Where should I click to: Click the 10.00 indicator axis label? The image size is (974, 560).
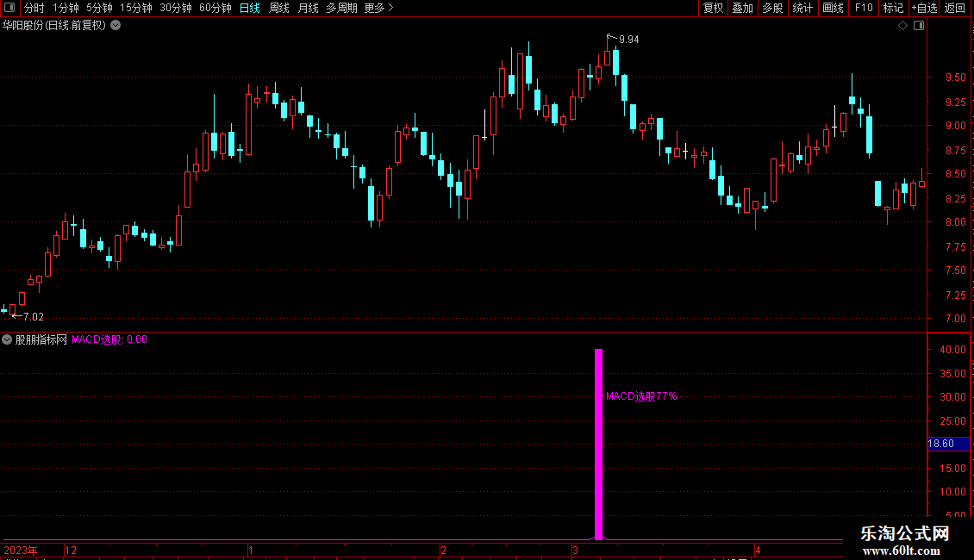(952, 492)
